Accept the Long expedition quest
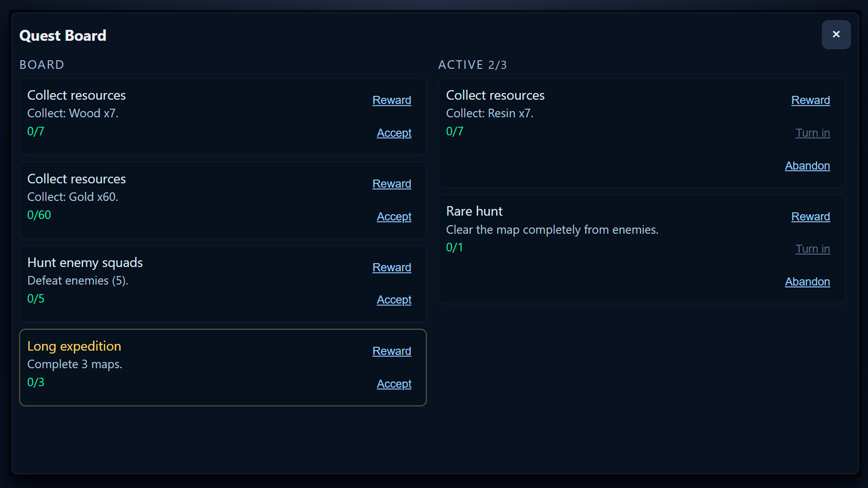The image size is (868, 488). 394,384
